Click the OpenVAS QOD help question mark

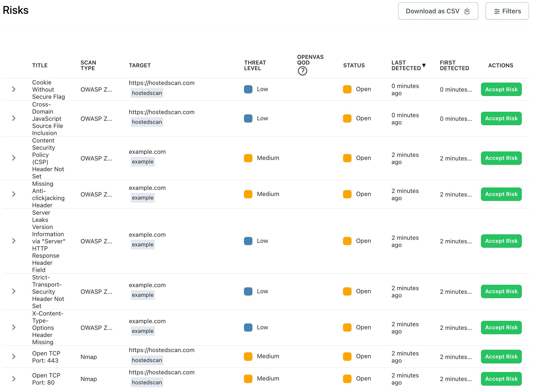pyautogui.click(x=302, y=71)
